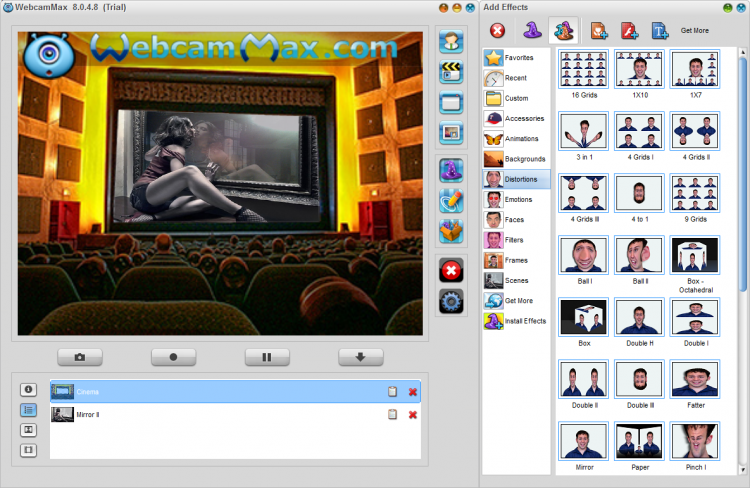Switch to the effect list view icon
750x488 pixels.
28,410
